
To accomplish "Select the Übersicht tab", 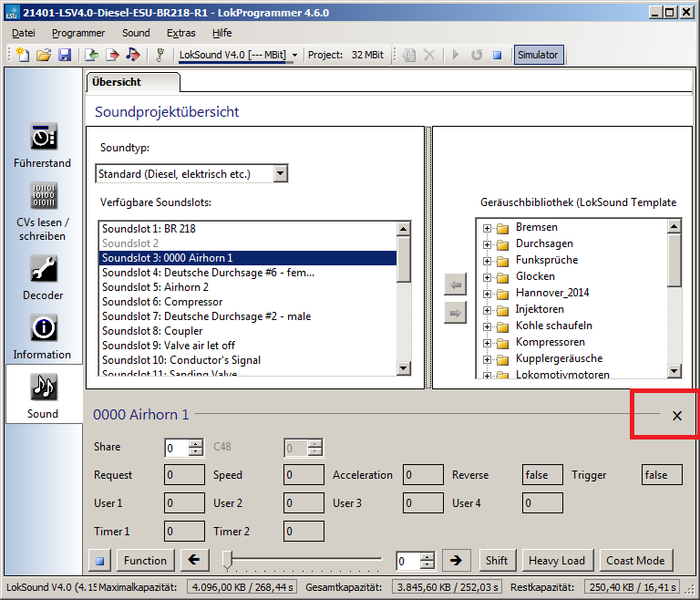I will (133, 82).
